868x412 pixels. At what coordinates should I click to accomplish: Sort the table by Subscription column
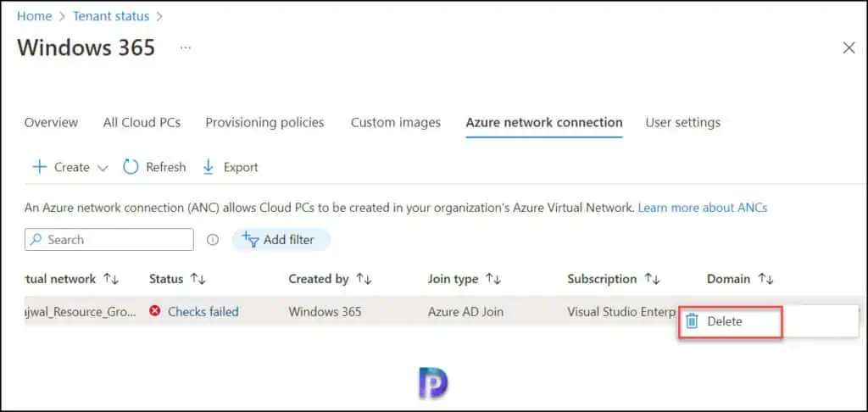(x=652, y=279)
